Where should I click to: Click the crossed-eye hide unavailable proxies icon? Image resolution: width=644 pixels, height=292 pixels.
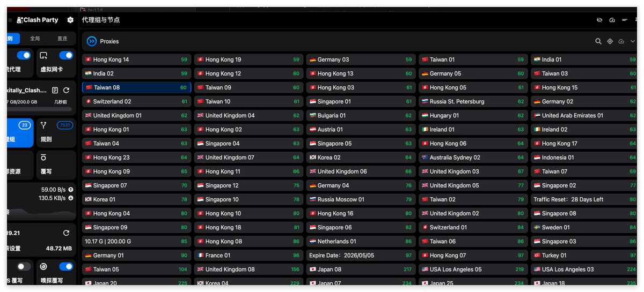tap(599, 20)
